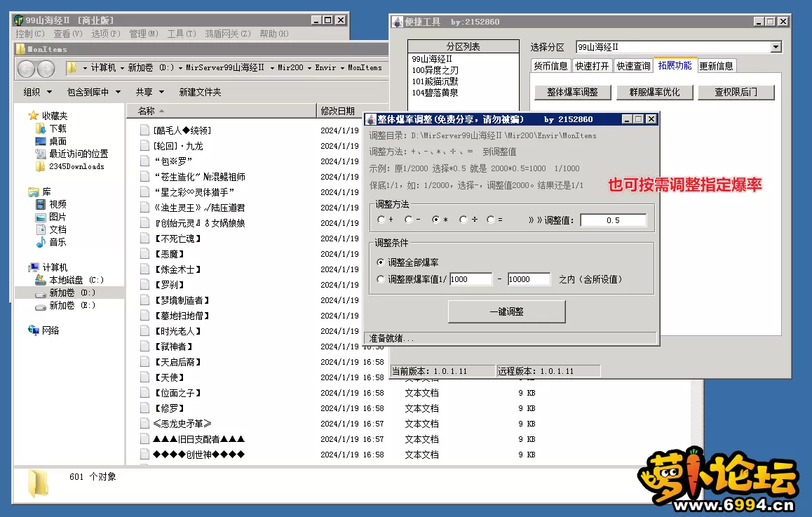Switch to the 更新信息 tab
This screenshot has width=812, height=517.
[x=716, y=66]
